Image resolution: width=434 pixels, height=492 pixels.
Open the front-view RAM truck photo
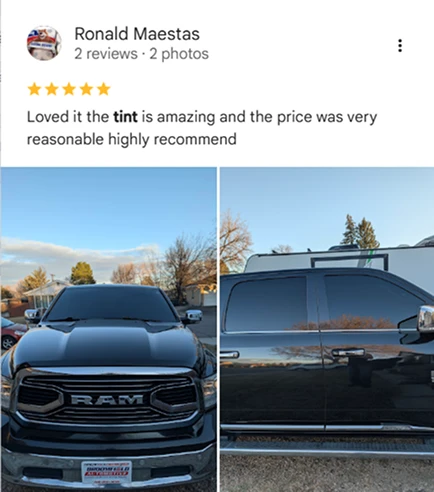pyautogui.click(x=108, y=329)
